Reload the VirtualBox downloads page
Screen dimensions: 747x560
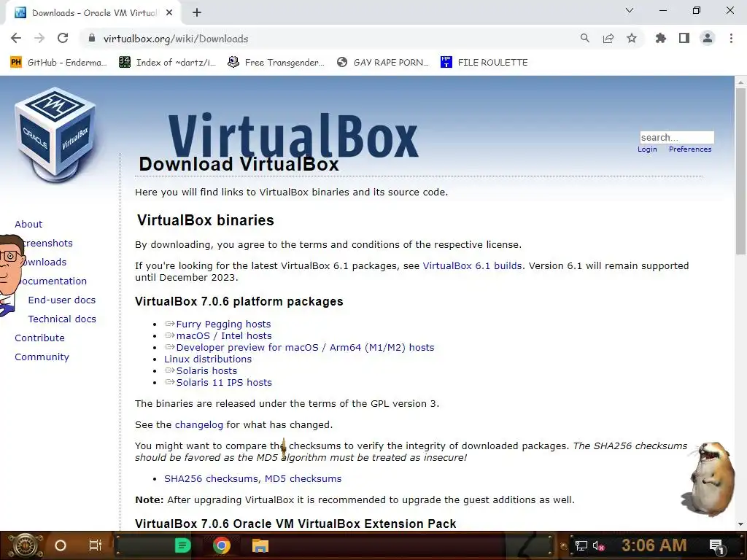63,39
